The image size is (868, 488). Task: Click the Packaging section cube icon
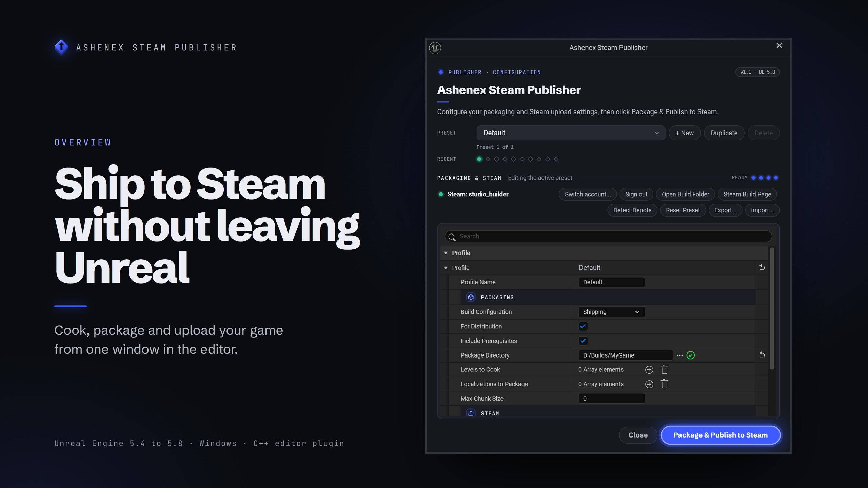click(471, 297)
